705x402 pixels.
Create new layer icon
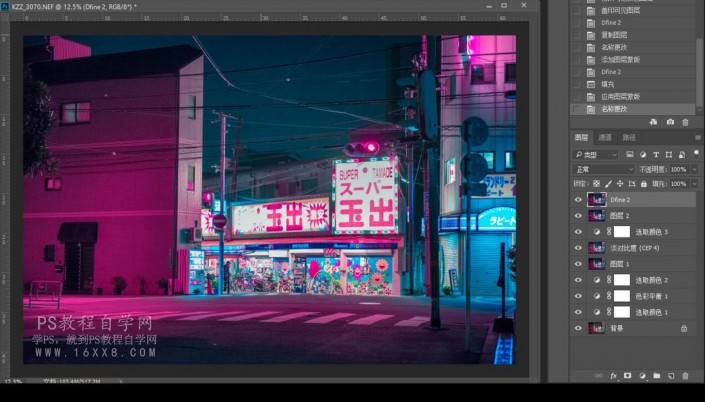[671, 376]
